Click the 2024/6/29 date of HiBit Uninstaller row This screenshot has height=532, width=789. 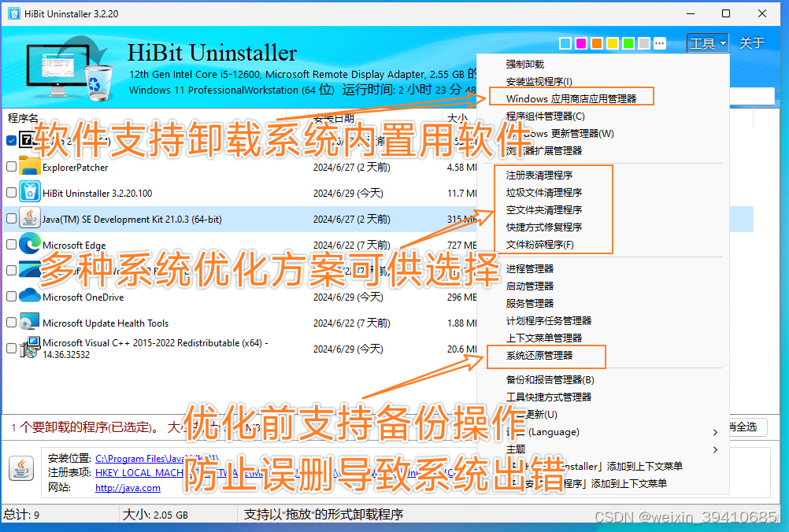click(x=348, y=193)
